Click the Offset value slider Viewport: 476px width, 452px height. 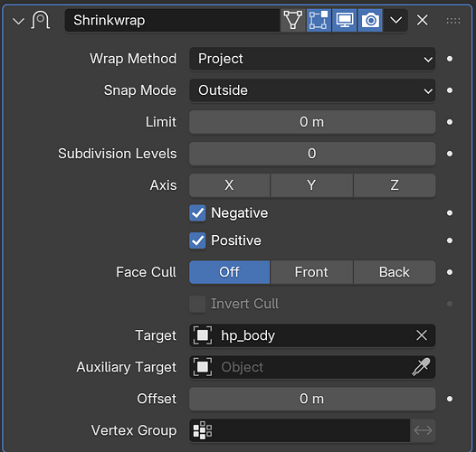click(x=312, y=399)
